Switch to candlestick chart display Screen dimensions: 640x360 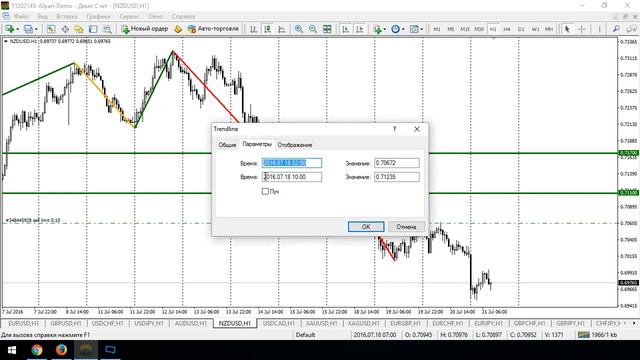coord(267,29)
